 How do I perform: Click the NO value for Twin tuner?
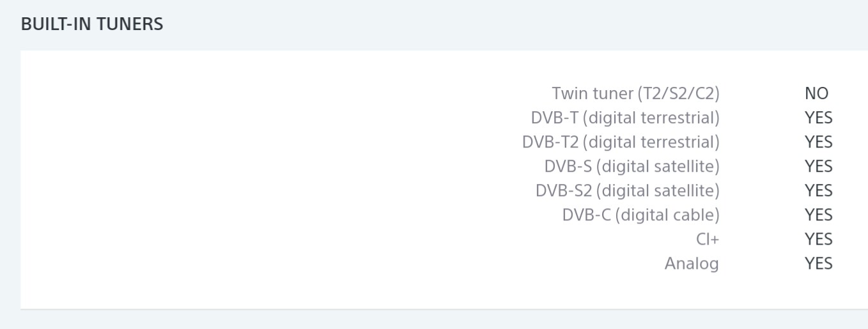[x=816, y=93]
